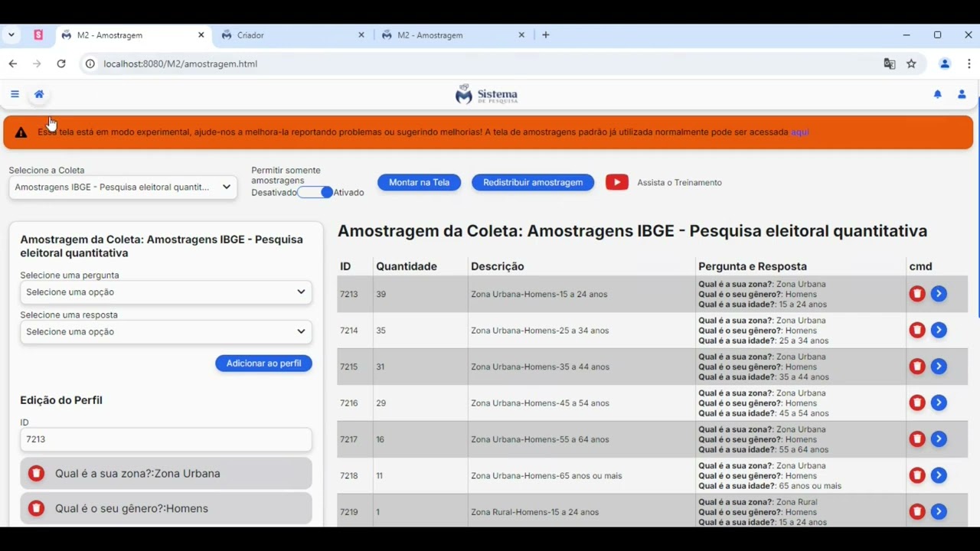Image resolution: width=980 pixels, height=551 pixels.
Task: Click quantity cell '39'
Action: point(381,295)
